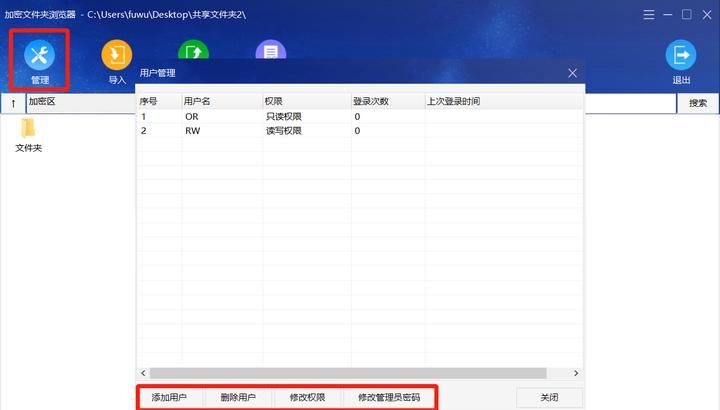Click the 修改管理员密码 button
The image size is (720, 410).
click(389, 398)
